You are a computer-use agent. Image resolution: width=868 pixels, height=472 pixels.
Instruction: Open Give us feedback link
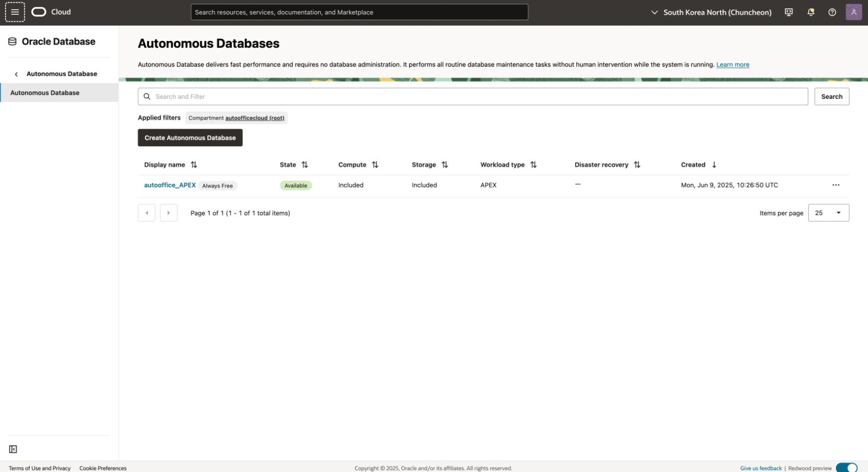tap(761, 468)
